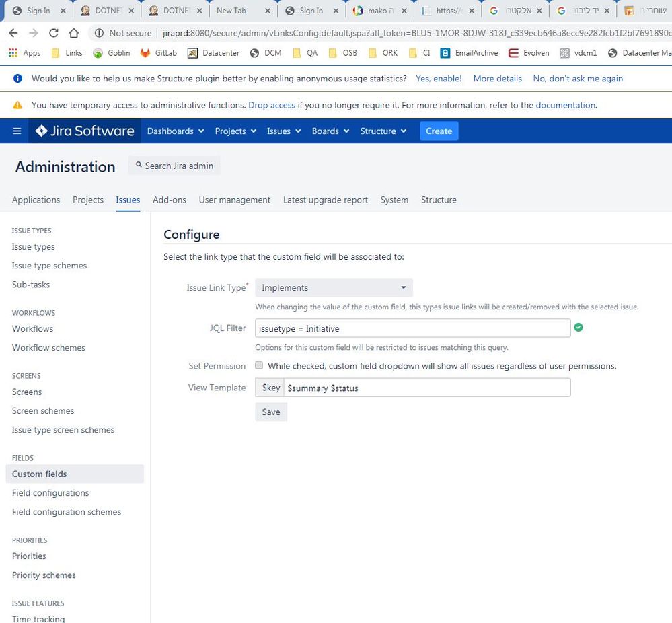Click the browser forward arrow
This screenshot has height=623, width=672.
click(x=33, y=32)
